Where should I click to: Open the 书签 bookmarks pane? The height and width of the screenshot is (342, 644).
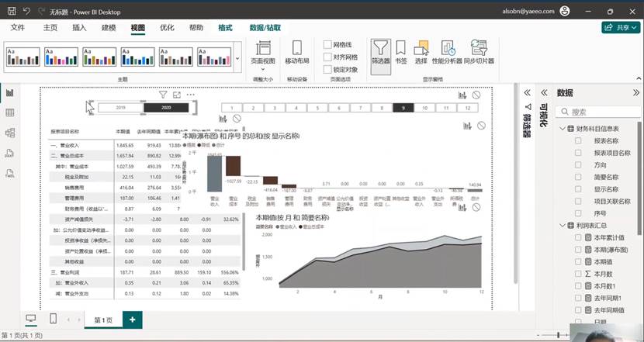pyautogui.click(x=401, y=52)
